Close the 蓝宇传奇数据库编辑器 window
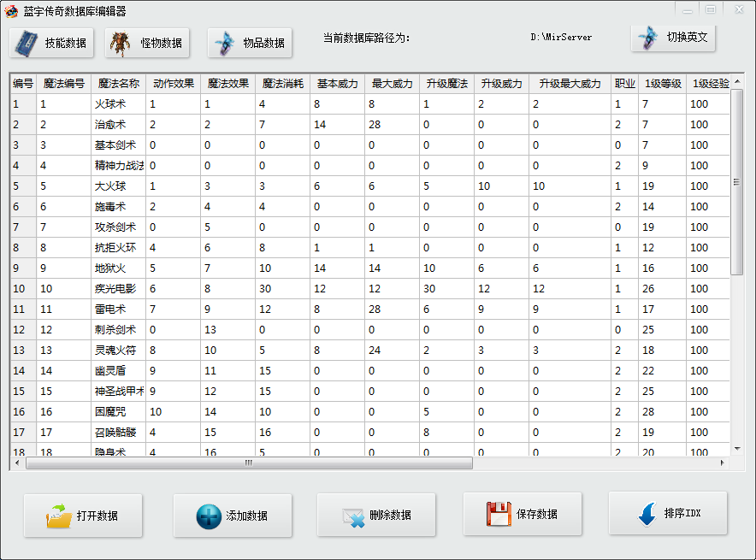This screenshot has width=756, height=560. [739, 9]
